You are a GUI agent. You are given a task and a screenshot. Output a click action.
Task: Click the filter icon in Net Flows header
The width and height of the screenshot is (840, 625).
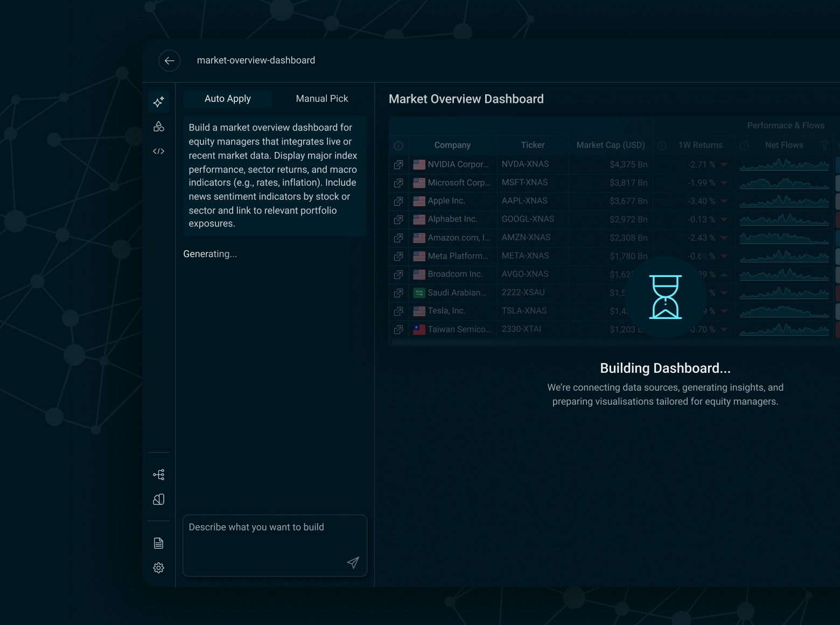[824, 145]
